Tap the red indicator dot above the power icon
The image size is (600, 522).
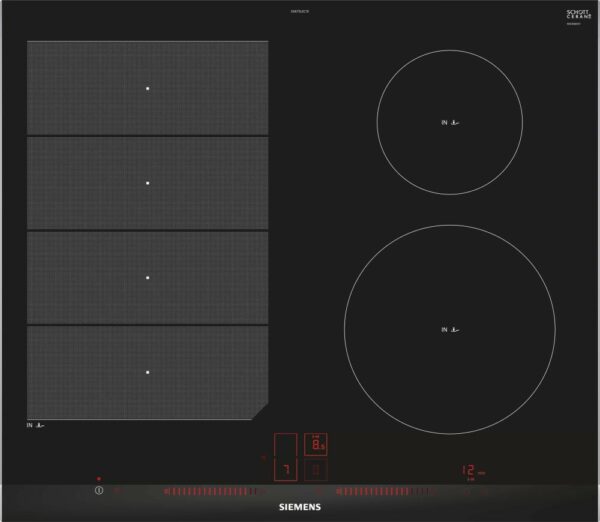point(99,478)
